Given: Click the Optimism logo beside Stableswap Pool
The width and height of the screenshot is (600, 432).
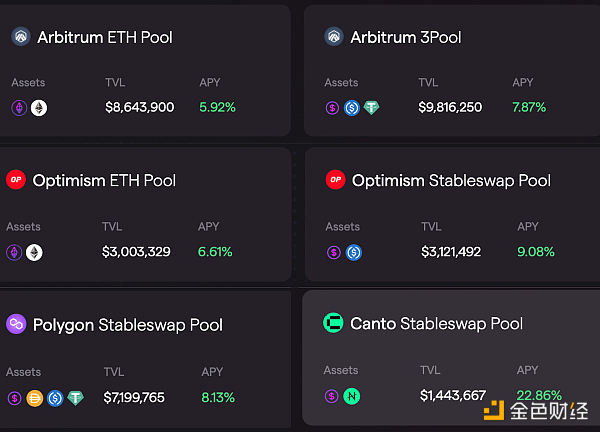Looking at the screenshot, I should click(336, 180).
